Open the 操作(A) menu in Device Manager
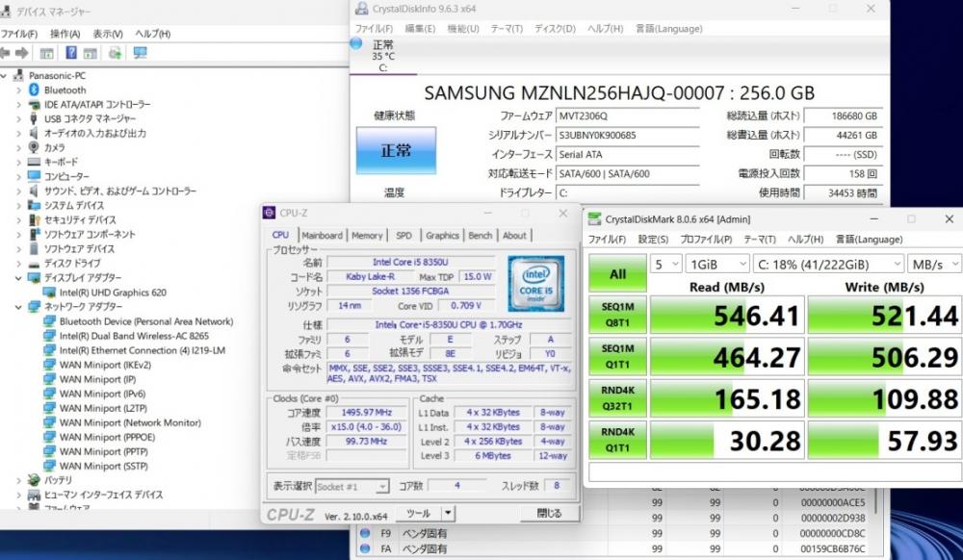Image resolution: width=963 pixels, height=560 pixels. (65, 34)
